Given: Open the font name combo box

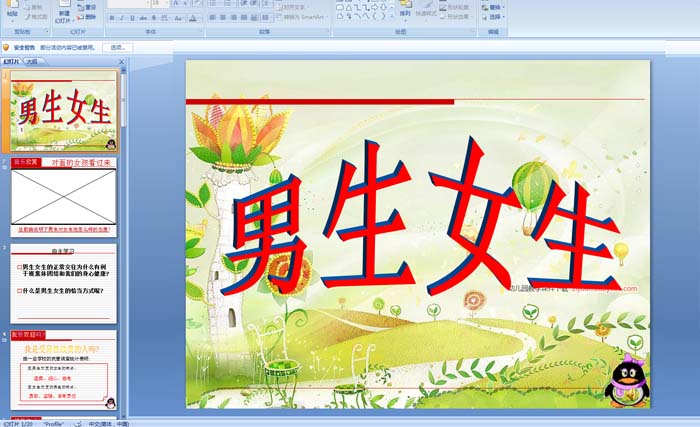Looking at the screenshot, I should pyautogui.click(x=129, y=4).
